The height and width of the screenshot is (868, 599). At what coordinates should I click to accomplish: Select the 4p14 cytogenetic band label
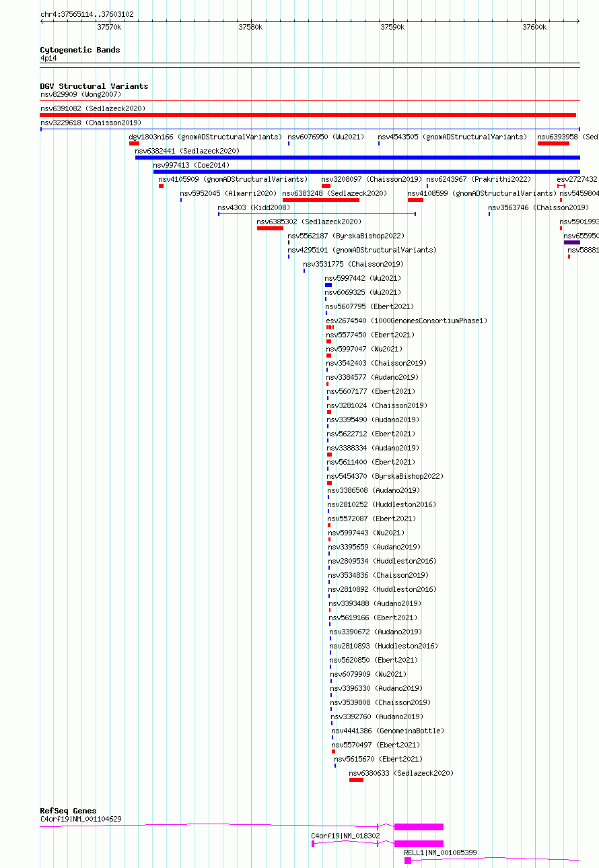click(48, 59)
